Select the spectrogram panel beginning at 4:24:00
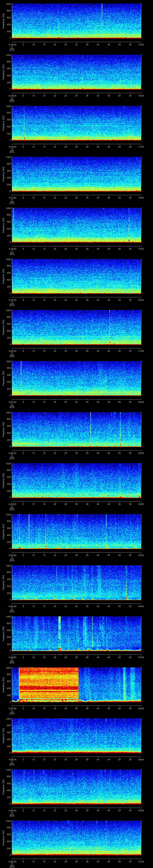The height and width of the screenshot is (868, 153). (76, 531)
